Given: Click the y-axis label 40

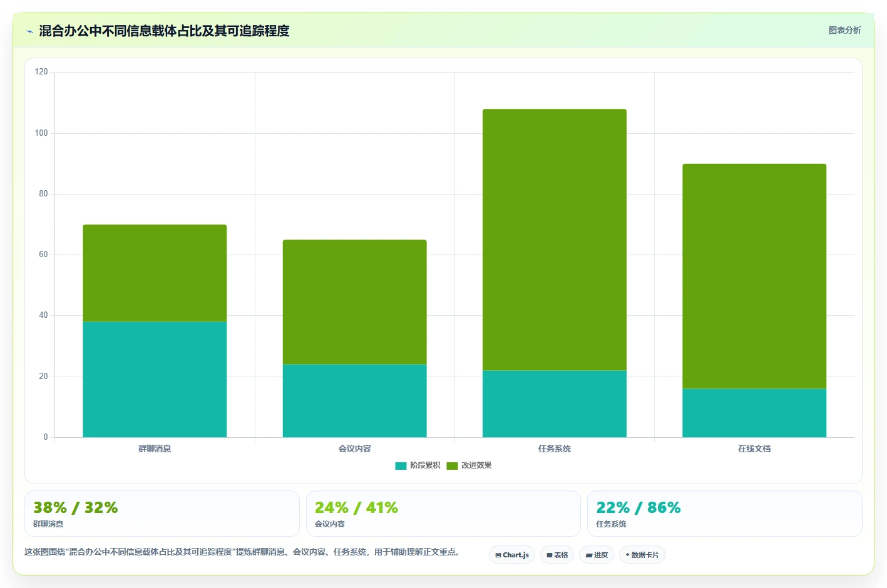Looking at the screenshot, I should pos(43,315).
